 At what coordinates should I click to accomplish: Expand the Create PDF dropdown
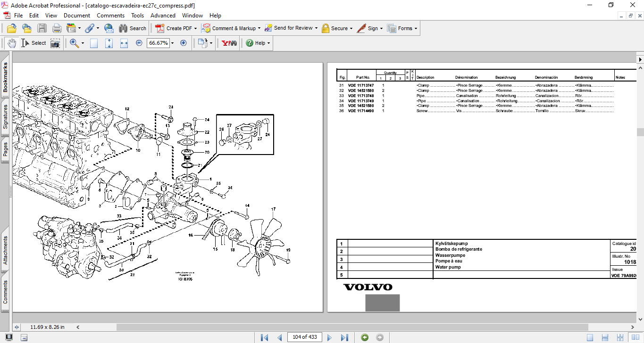tap(195, 28)
